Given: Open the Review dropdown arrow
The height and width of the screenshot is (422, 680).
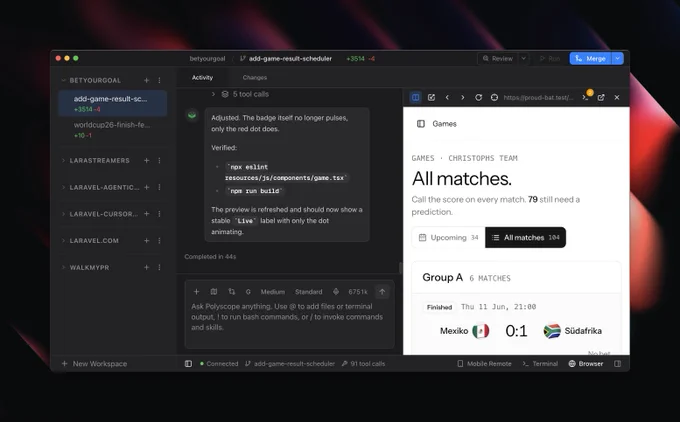Looking at the screenshot, I should coord(523,59).
